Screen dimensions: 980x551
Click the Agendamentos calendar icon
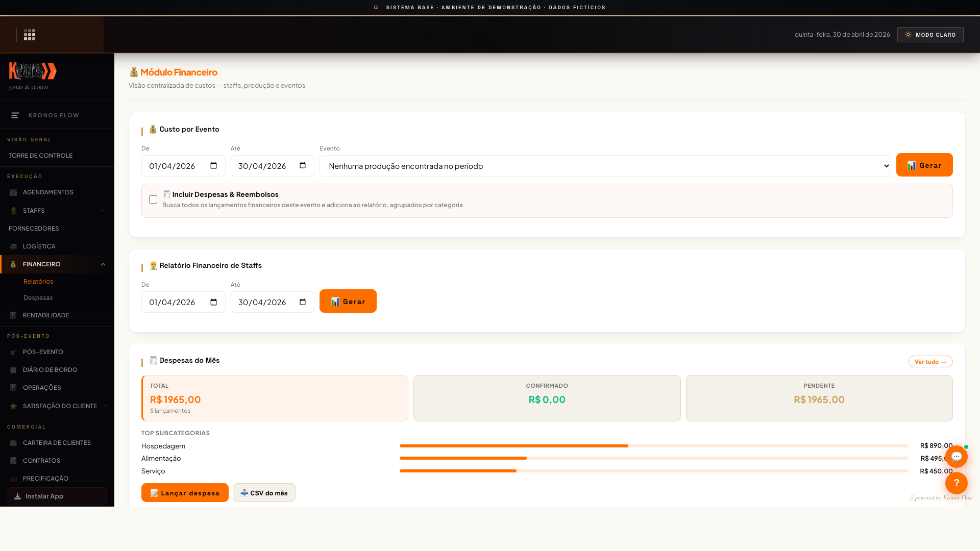click(13, 192)
